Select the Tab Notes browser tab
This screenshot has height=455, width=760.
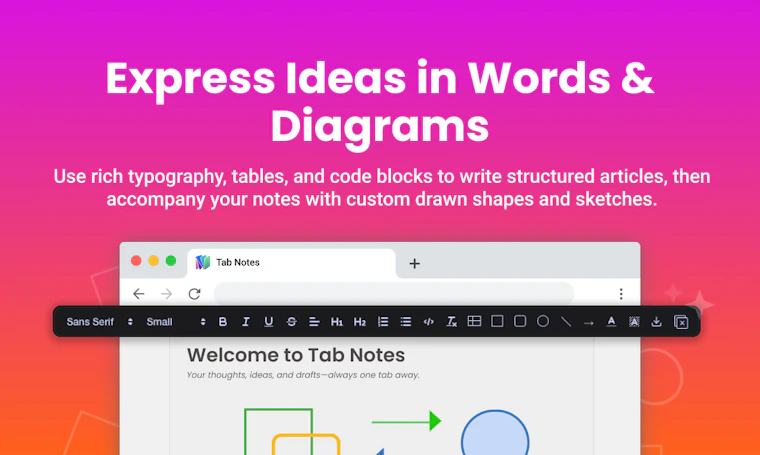click(x=292, y=263)
